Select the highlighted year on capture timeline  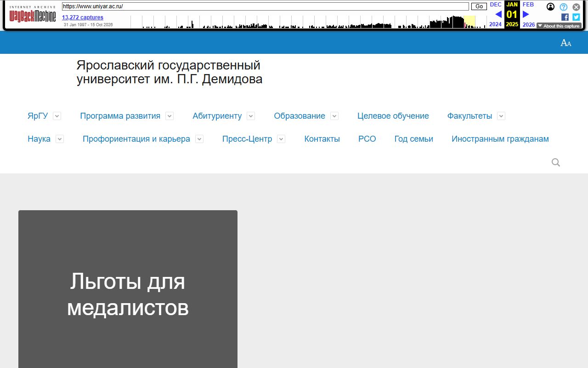469,22
